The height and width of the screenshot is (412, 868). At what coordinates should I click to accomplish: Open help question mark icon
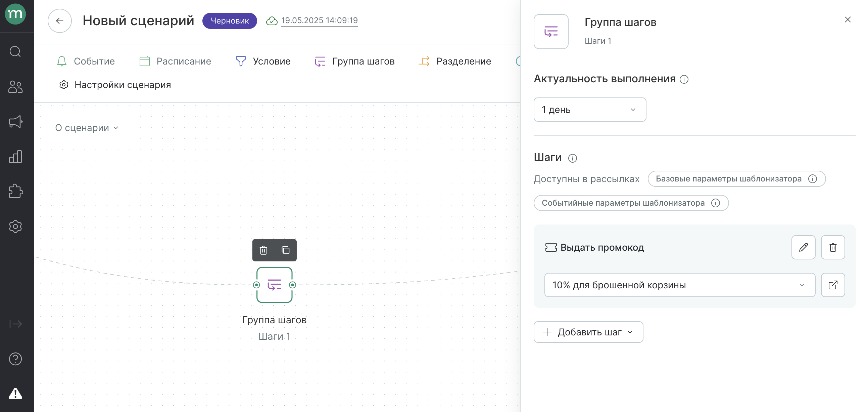click(x=15, y=359)
